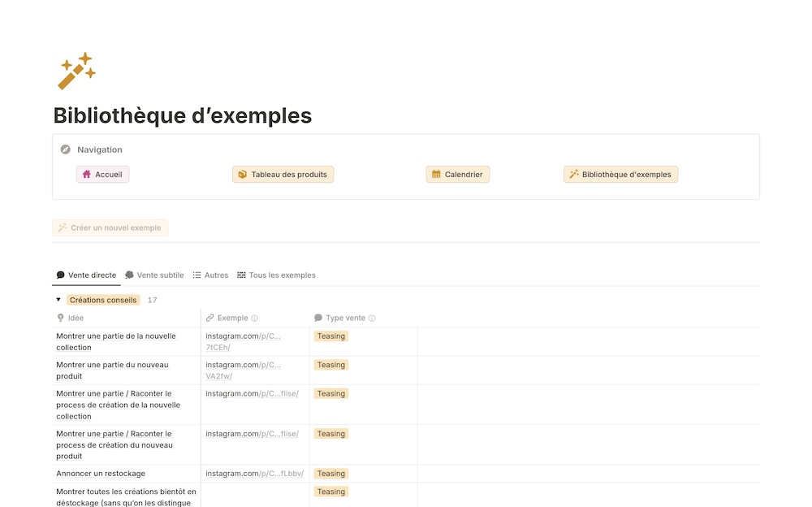Go to Tableau des produits page
Viewport: 812px width, 507px height.
pos(283,175)
